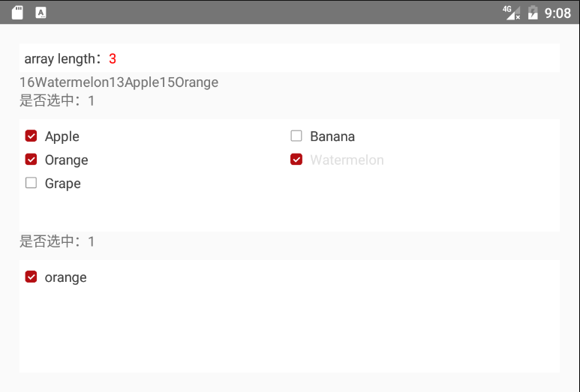580x392 pixels.
Task: Click the checked Watermelon checkbox box
Action: 296,160
